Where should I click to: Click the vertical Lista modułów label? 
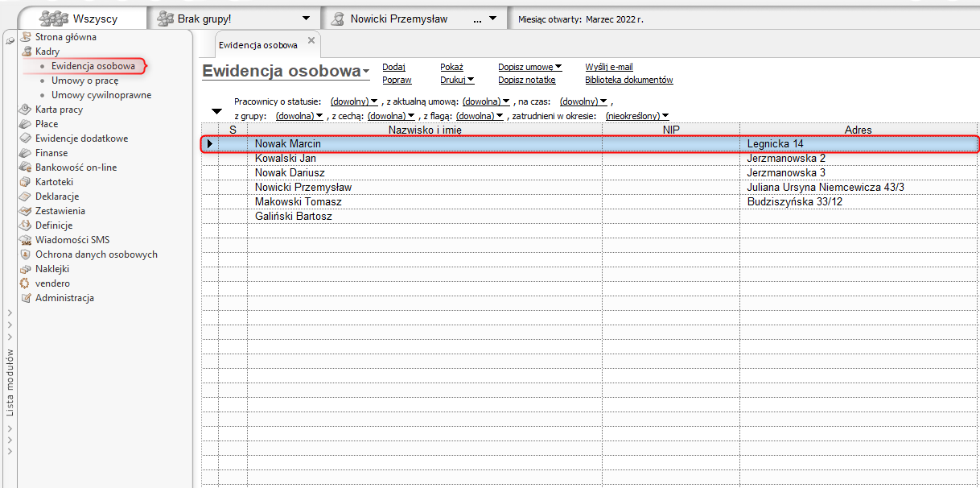10,382
